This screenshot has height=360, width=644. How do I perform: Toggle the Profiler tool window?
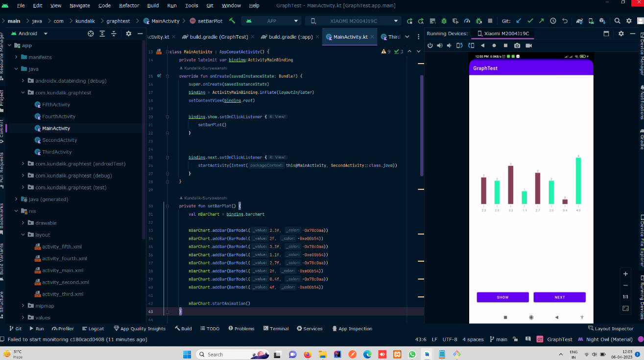pyautogui.click(x=62, y=329)
